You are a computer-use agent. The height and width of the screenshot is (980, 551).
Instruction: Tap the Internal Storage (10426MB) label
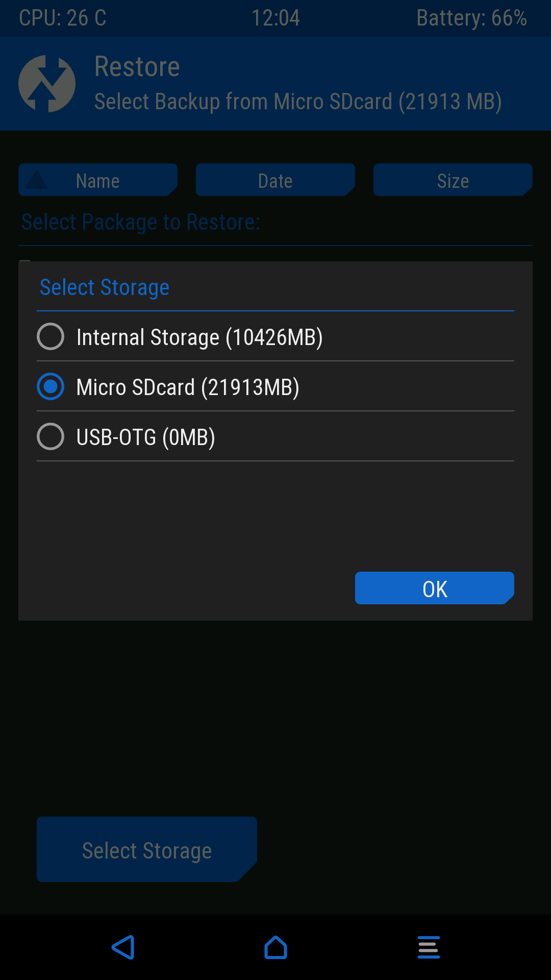(199, 337)
